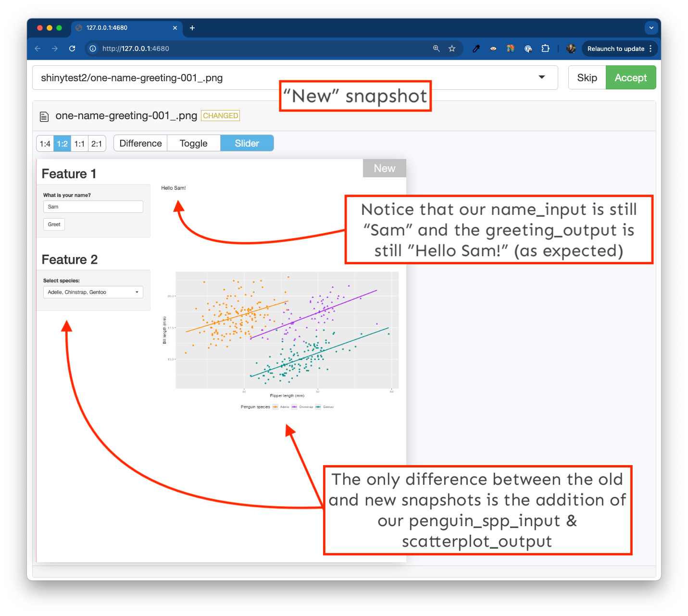Viewport: 688px width, 616px height.
Task: Expand the snapshot file selector dropdown
Action: click(x=542, y=77)
